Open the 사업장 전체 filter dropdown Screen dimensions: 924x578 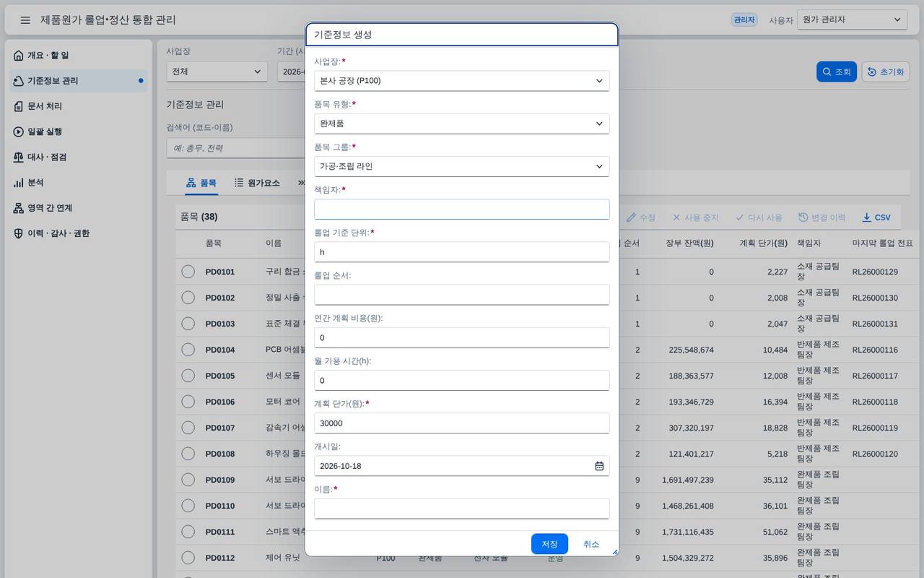click(217, 72)
